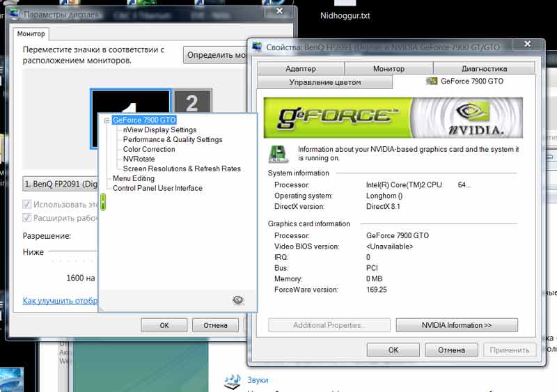Click the round icon at menu bottom
The image size is (557, 392).
(238, 300)
